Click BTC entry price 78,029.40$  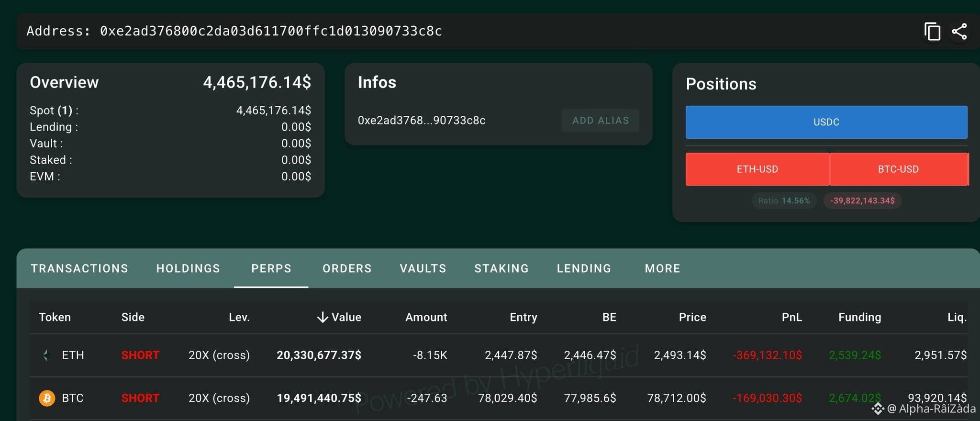point(508,398)
